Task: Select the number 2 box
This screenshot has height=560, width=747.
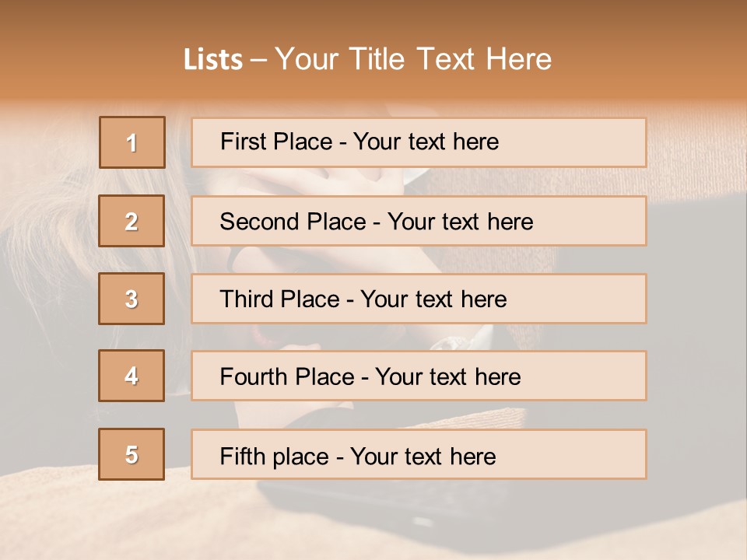Action: (x=132, y=221)
